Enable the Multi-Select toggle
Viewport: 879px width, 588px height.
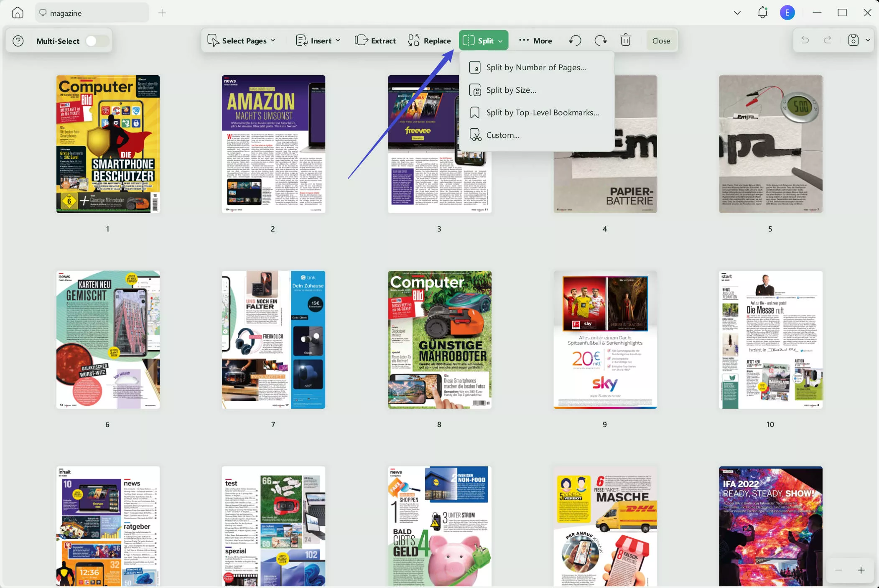(x=97, y=41)
